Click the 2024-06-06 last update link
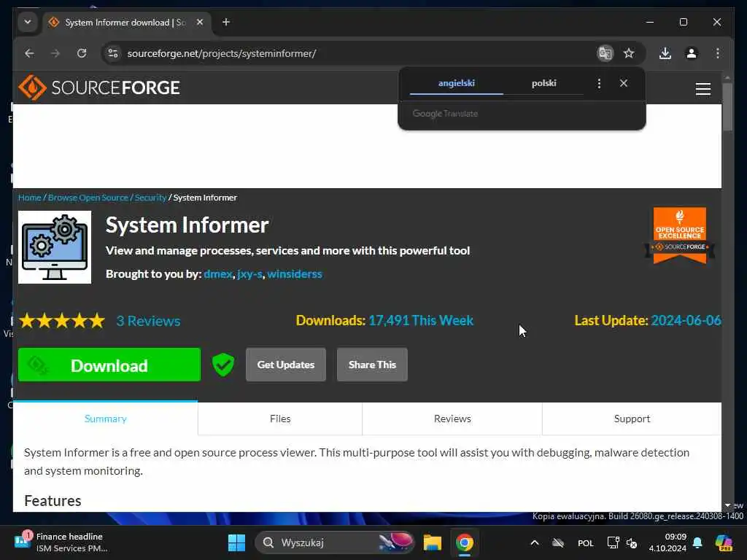 [x=686, y=321]
